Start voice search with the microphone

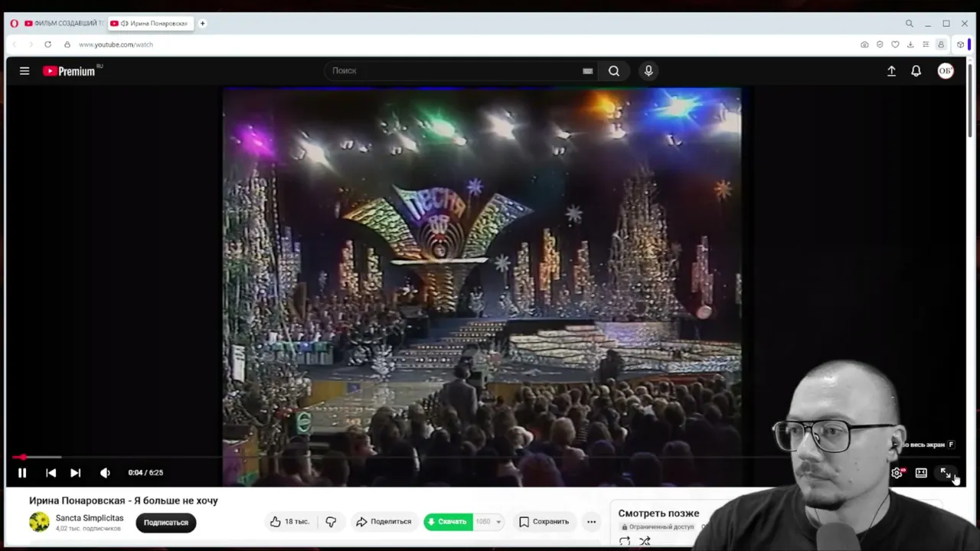648,71
